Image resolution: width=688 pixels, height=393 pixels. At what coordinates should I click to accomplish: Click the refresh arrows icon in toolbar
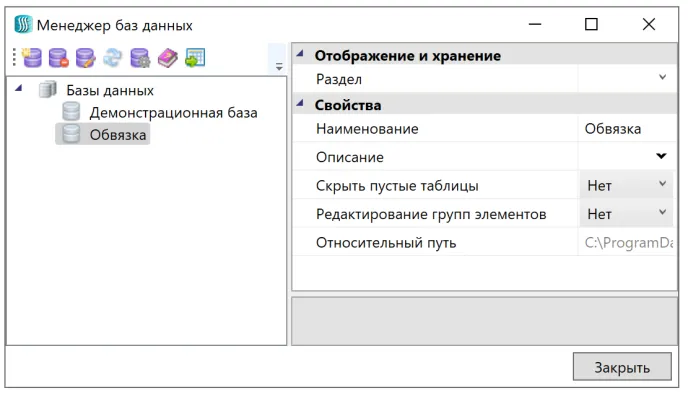point(113,57)
